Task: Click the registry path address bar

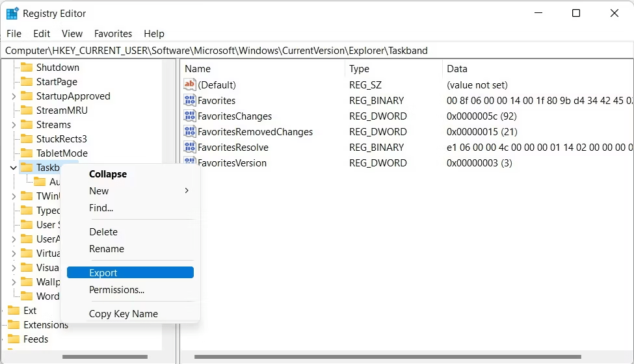Action: [317, 51]
